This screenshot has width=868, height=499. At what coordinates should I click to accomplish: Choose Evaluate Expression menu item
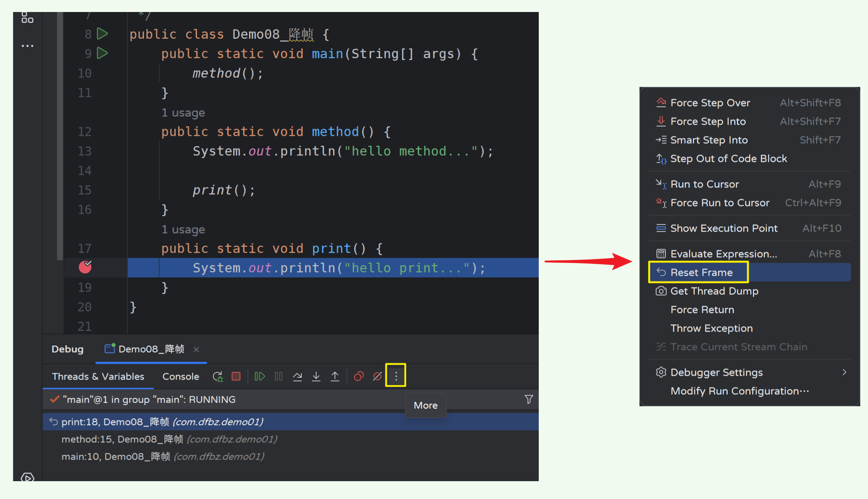tap(724, 254)
